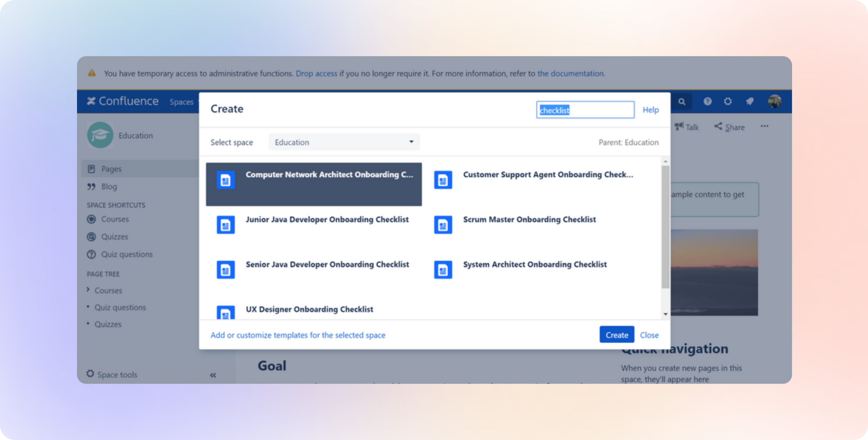This screenshot has height=440, width=868.
Task: Click the Drop access link
Action: tap(316, 73)
